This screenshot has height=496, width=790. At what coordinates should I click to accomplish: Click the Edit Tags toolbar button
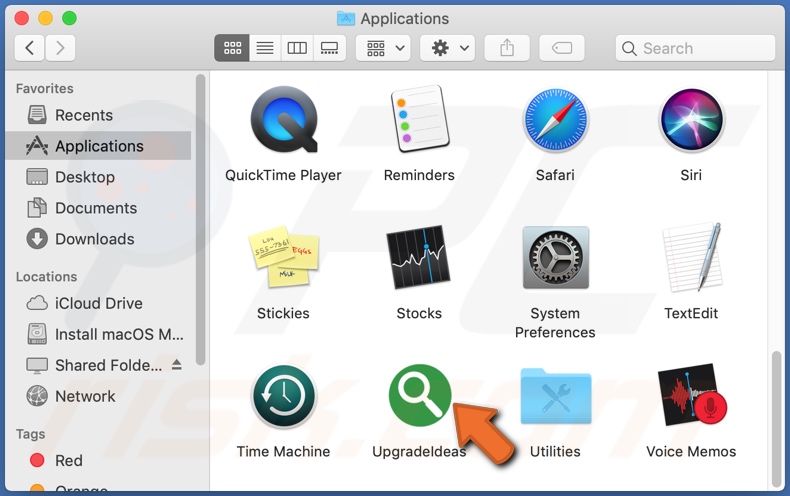click(x=562, y=48)
